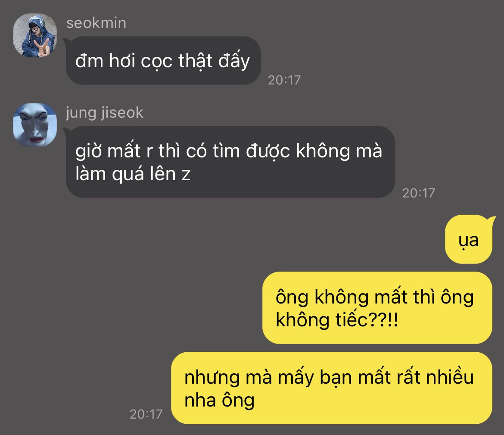Image resolution: width=504 pixels, height=435 pixels.
Task: Open seokmin's profile picture
Action: (35, 35)
